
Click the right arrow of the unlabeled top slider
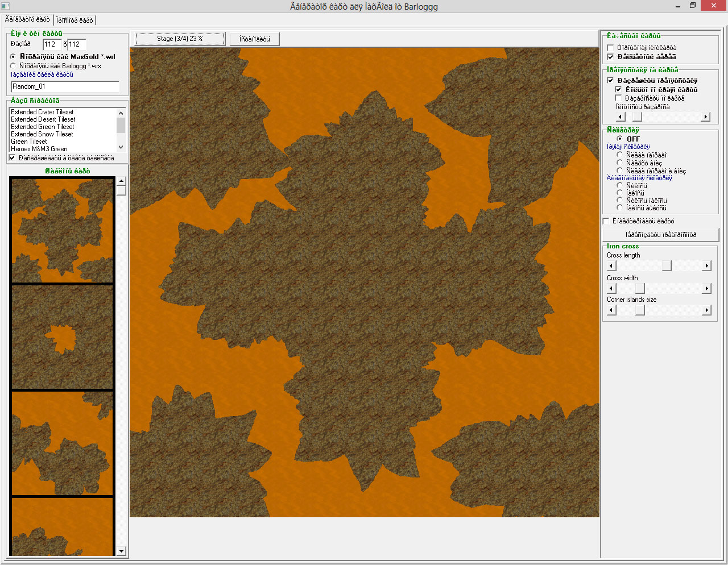pyautogui.click(x=706, y=117)
